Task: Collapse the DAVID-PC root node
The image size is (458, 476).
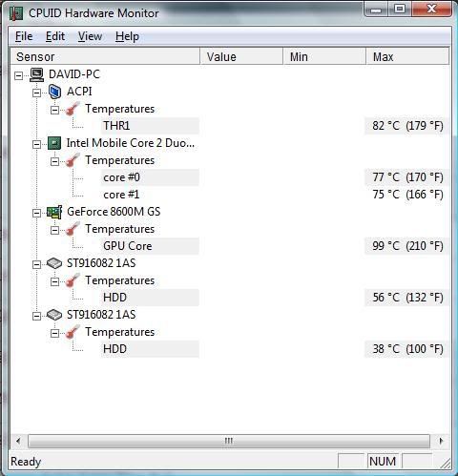Action: 19,75
